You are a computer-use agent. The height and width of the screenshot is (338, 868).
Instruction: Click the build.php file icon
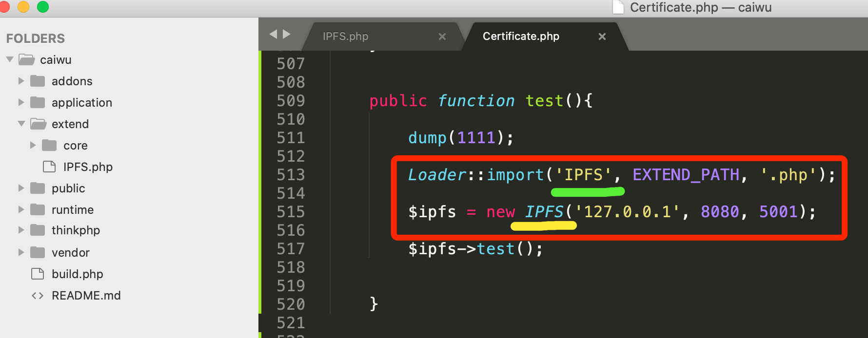38,274
